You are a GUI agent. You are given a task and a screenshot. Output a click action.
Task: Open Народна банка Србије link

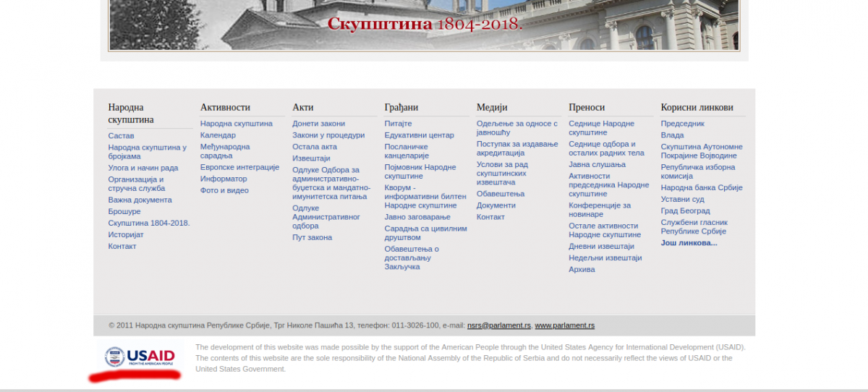tap(702, 188)
